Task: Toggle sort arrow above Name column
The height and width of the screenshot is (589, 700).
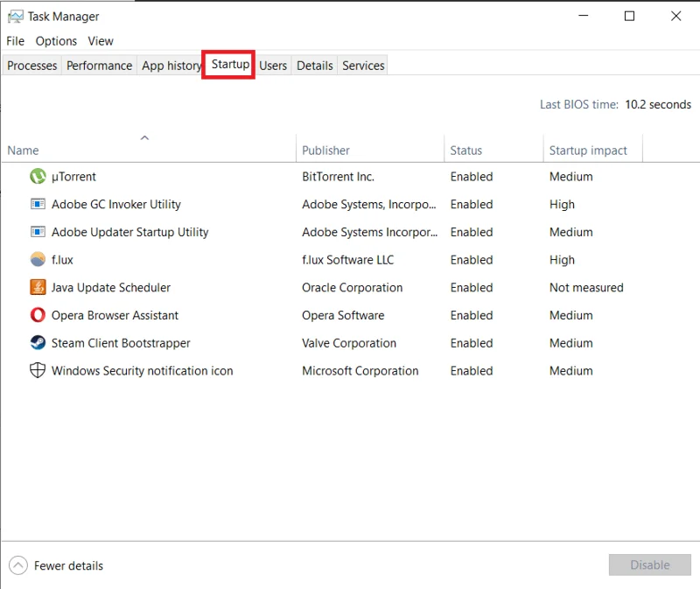Action: [x=144, y=138]
